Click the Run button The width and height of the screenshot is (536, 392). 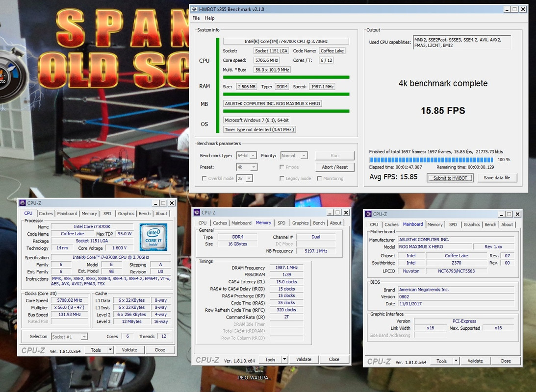(334, 156)
